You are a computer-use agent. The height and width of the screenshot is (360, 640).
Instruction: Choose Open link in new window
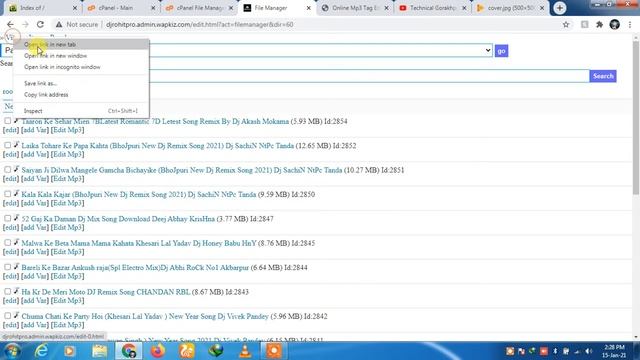(81, 56)
